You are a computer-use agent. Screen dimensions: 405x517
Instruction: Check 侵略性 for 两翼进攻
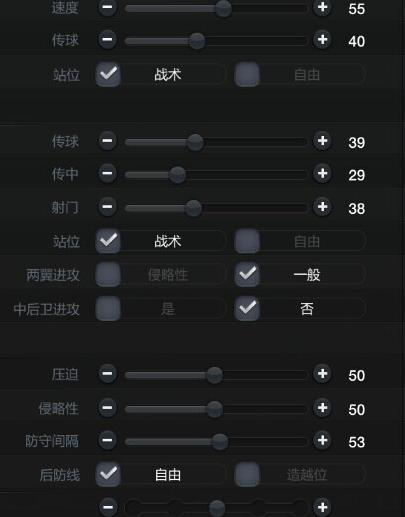click(x=108, y=274)
